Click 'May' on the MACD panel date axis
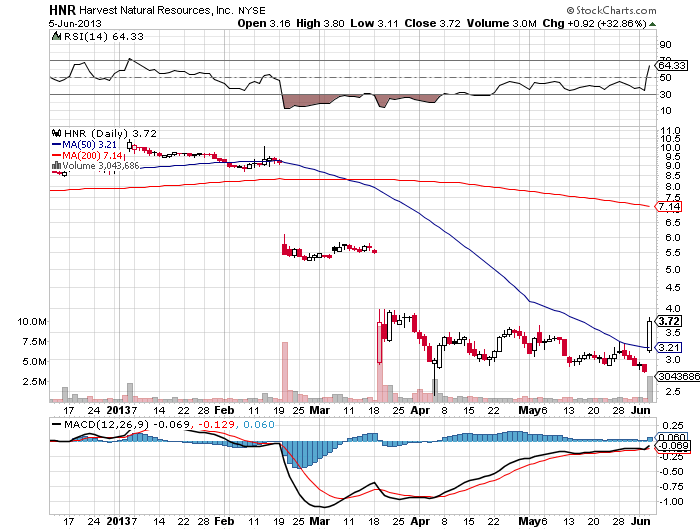This screenshot has width=700, height=530. [530, 521]
